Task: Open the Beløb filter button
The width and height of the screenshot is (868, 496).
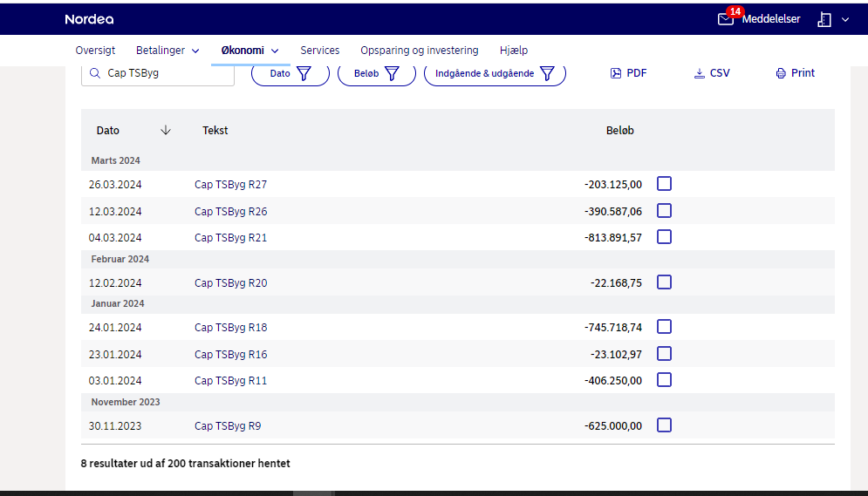Action: 377,73
